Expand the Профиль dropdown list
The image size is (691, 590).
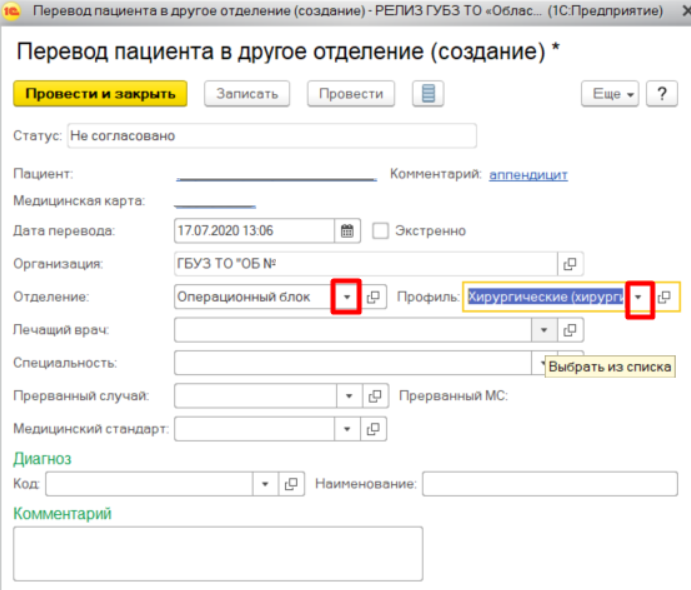click(x=639, y=297)
